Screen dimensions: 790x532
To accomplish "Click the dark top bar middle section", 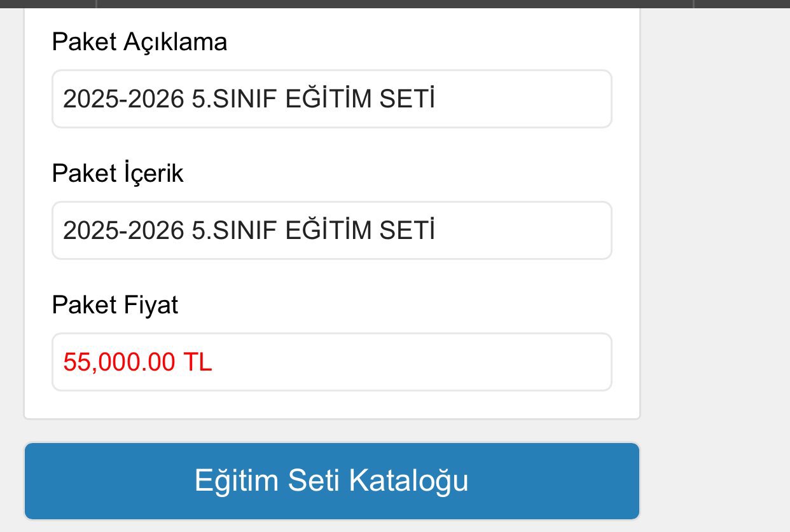I will [x=394, y=3].
